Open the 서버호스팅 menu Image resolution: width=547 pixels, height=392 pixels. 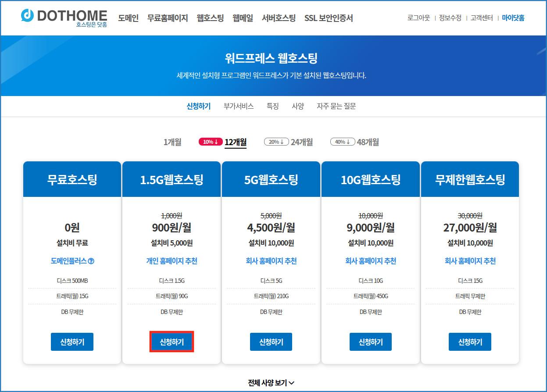coord(279,18)
